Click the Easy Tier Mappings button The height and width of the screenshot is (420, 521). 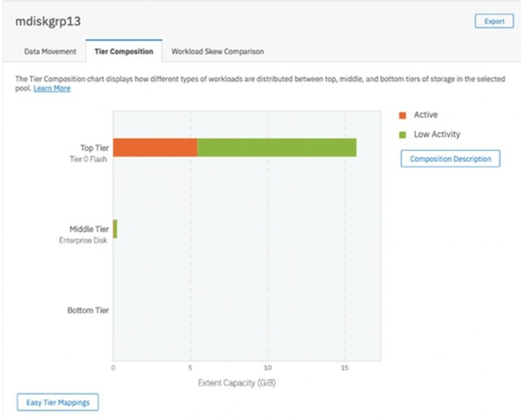57,401
